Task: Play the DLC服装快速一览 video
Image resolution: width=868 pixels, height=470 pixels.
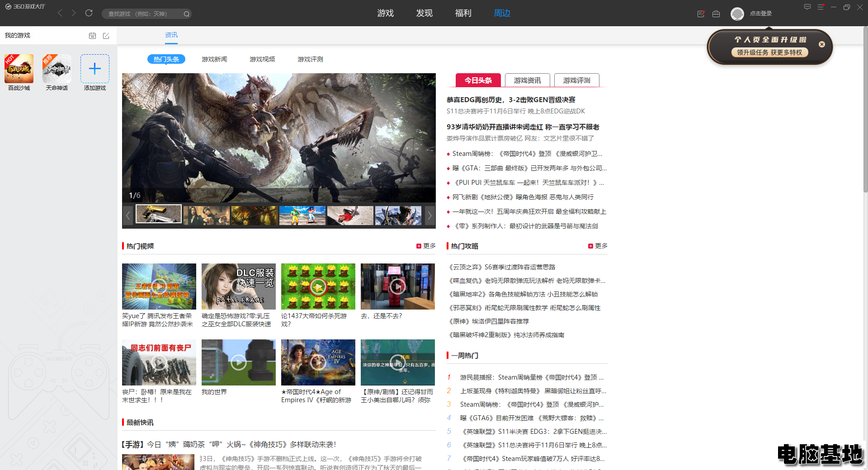Action: (x=239, y=287)
